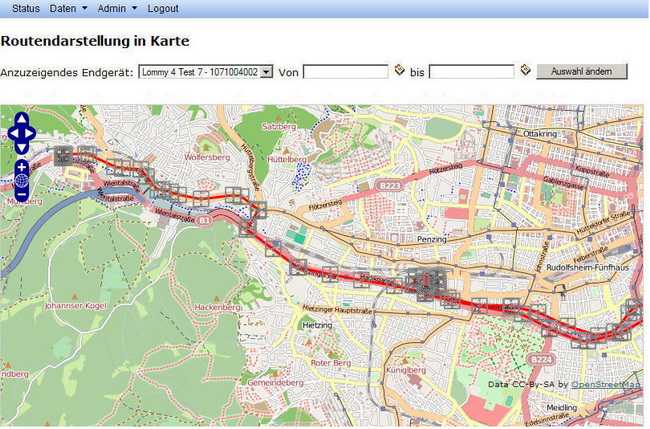Click the Auswahl ändern button
Viewport: 650px width, 429px height.
(x=582, y=71)
